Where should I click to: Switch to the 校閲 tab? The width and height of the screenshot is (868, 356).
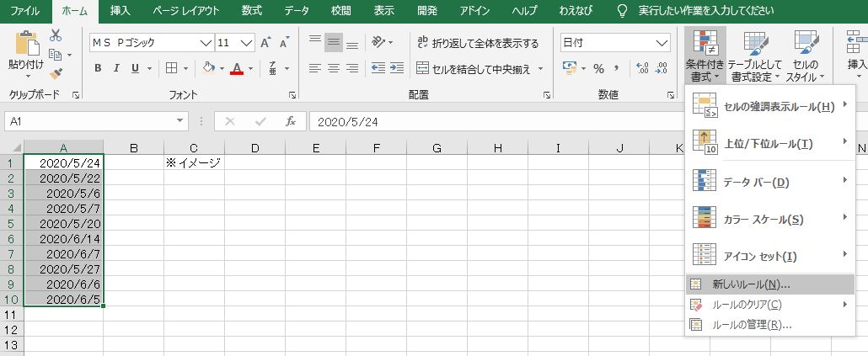point(341,11)
